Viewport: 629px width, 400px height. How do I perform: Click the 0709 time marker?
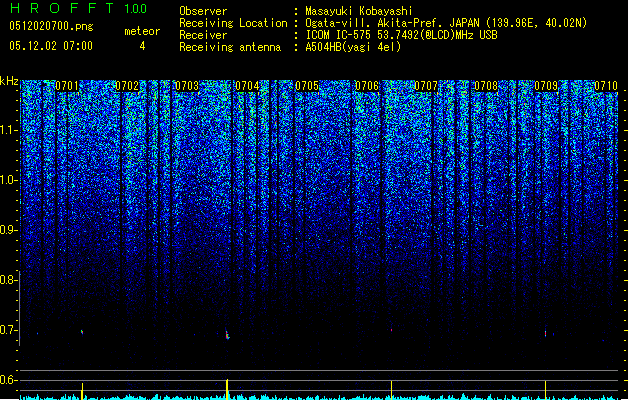[x=546, y=86]
